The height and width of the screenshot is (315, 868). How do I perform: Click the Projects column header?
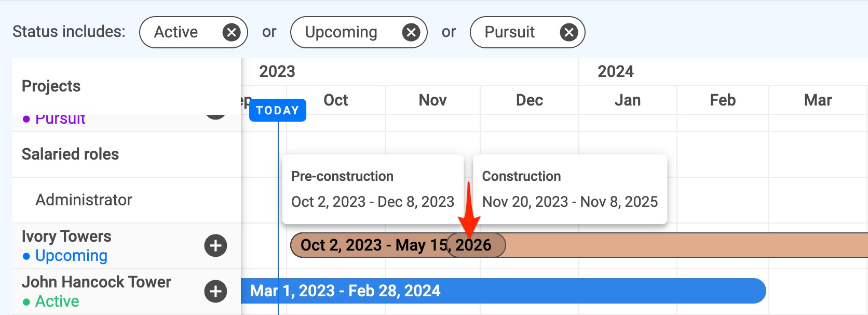coord(51,86)
